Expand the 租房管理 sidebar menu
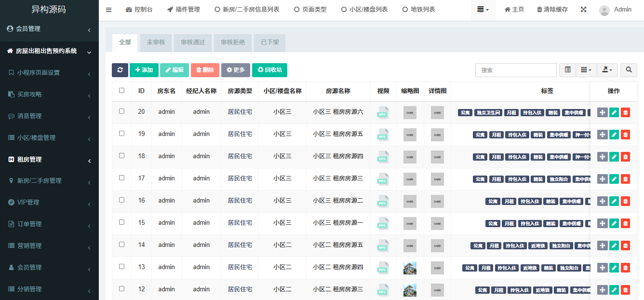 click(x=49, y=159)
